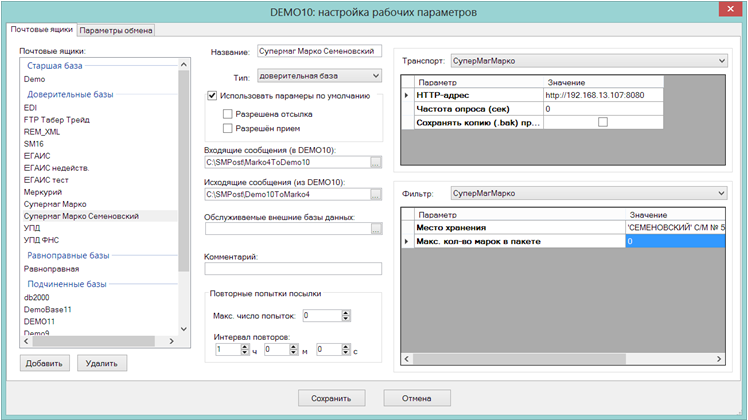Viewport: 748px width, 420px height.
Task: Adjust the Макс. число попыток spinner
Action: 346,315
